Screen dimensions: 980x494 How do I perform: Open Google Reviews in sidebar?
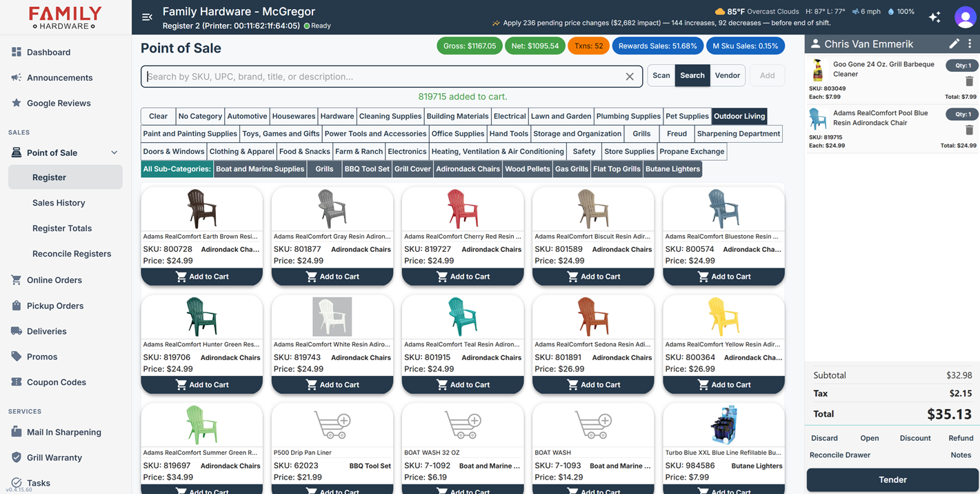pos(59,103)
